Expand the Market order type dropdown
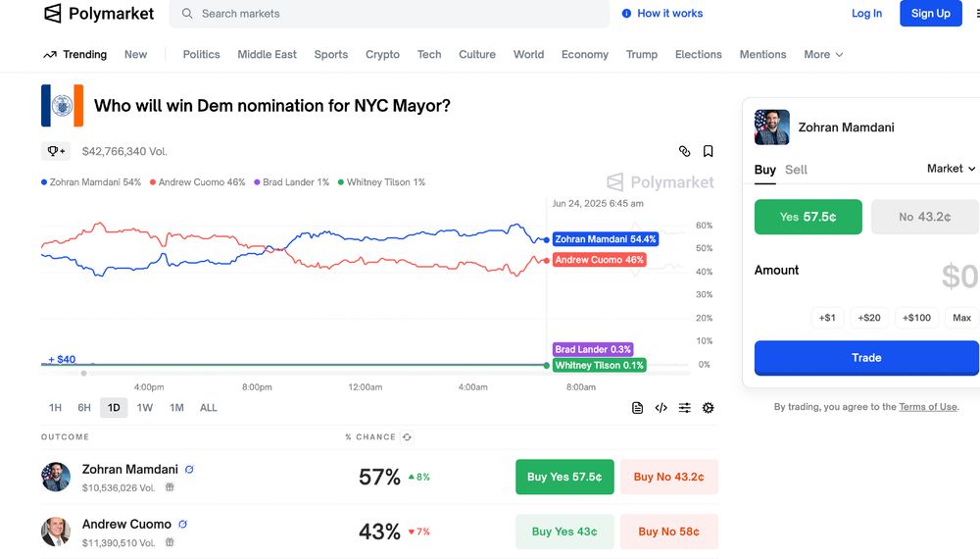This screenshot has height=559, width=980. pyautogui.click(x=951, y=169)
